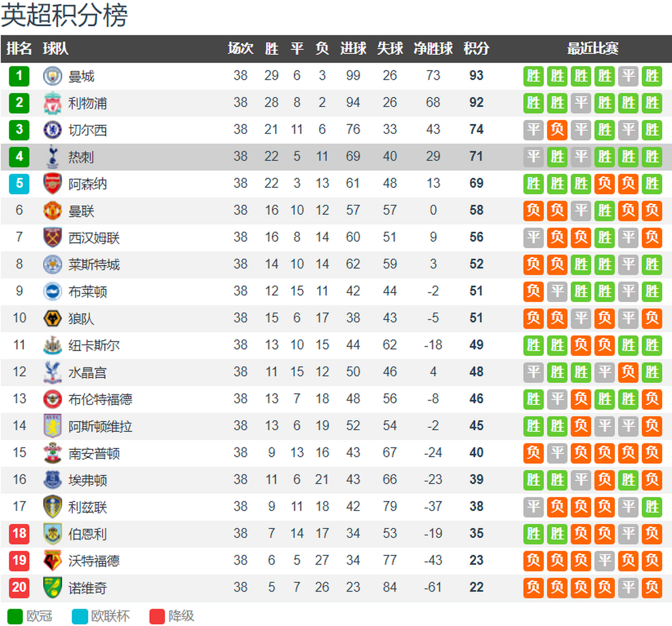Click the green rank 1 badge
The image size is (672, 626).
click(19, 76)
